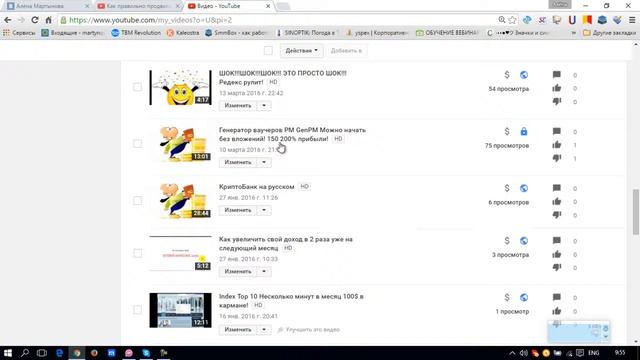
Task: Click globe icon for Index Top 10 video
Action: (524, 298)
